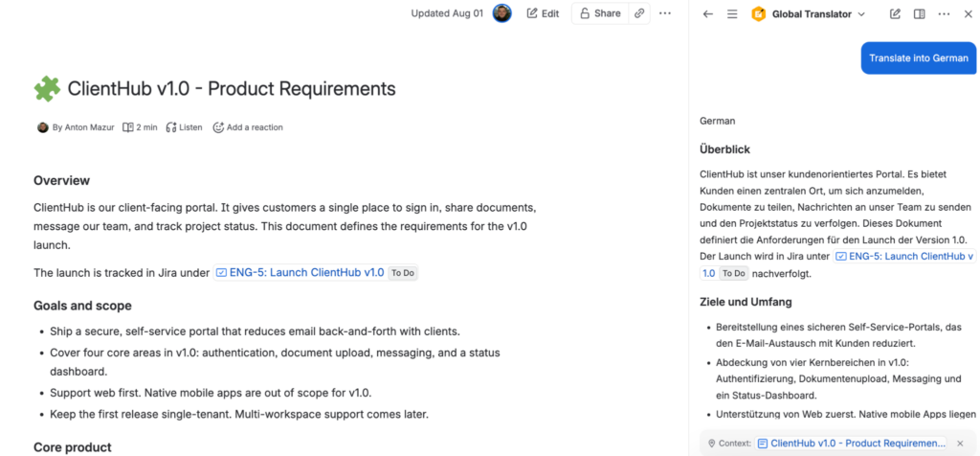Click the Updated Aug 01 timestamp

pos(447,13)
